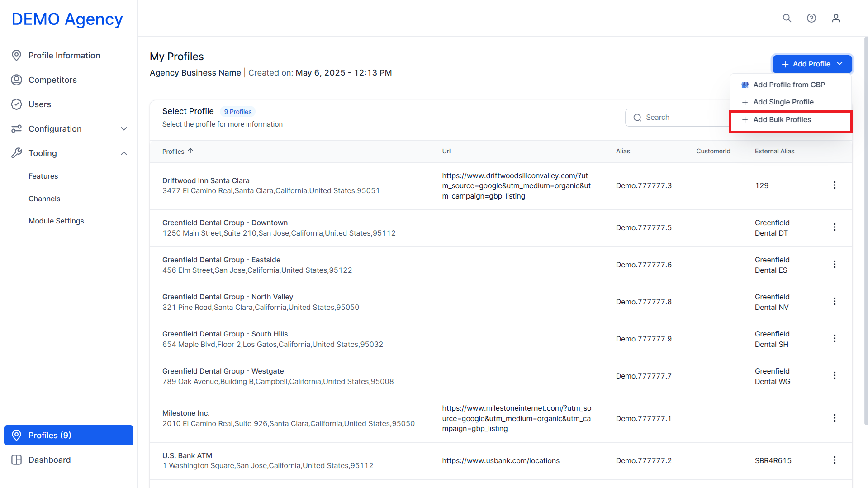Click alias Demo.777777.3
This screenshot has height=488, width=868.
[x=644, y=185]
